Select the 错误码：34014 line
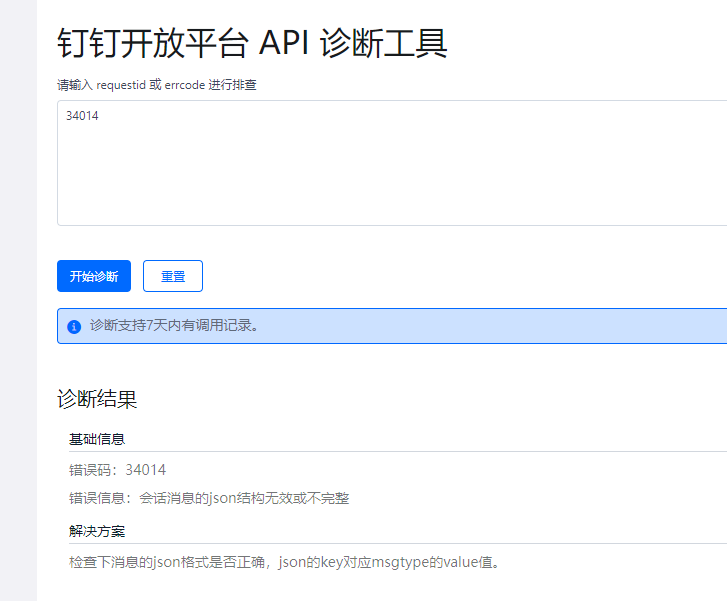The height and width of the screenshot is (601, 727). 117,470
